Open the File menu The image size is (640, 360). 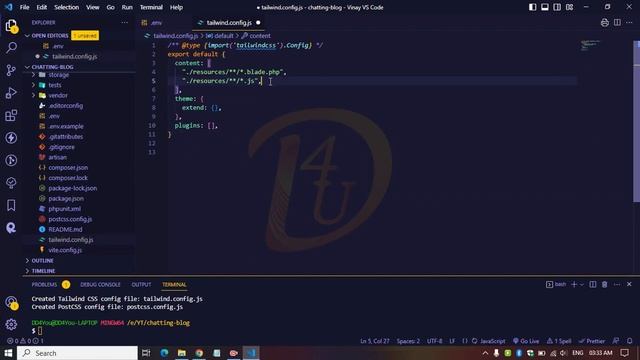pyautogui.click(x=24, y=7)
